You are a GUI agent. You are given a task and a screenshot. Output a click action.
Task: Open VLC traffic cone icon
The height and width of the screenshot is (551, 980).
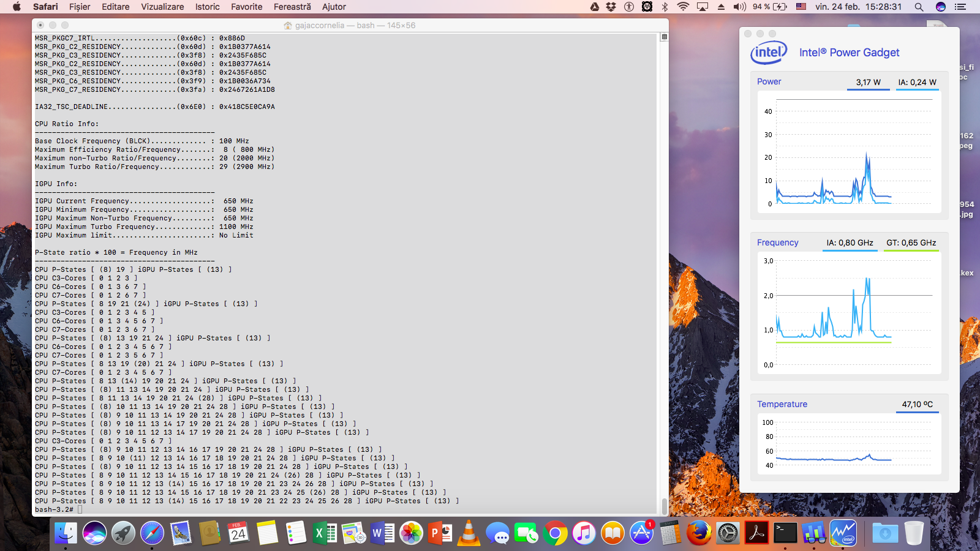point(469,533)
